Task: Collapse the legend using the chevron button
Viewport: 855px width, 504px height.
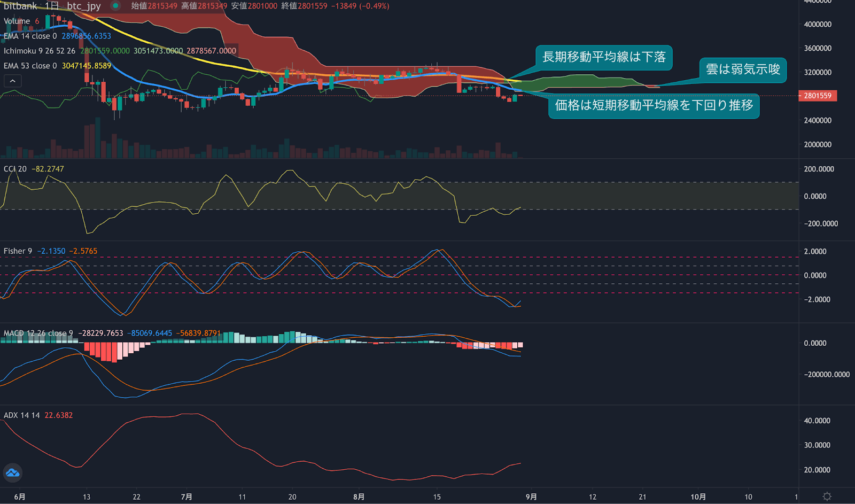Action: click(12, 80)
